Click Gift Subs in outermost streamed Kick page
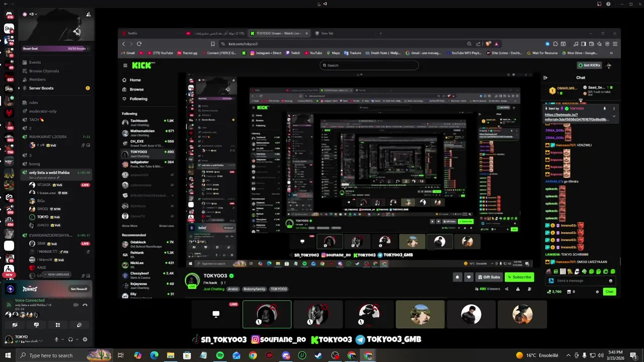 coord(489,277)
